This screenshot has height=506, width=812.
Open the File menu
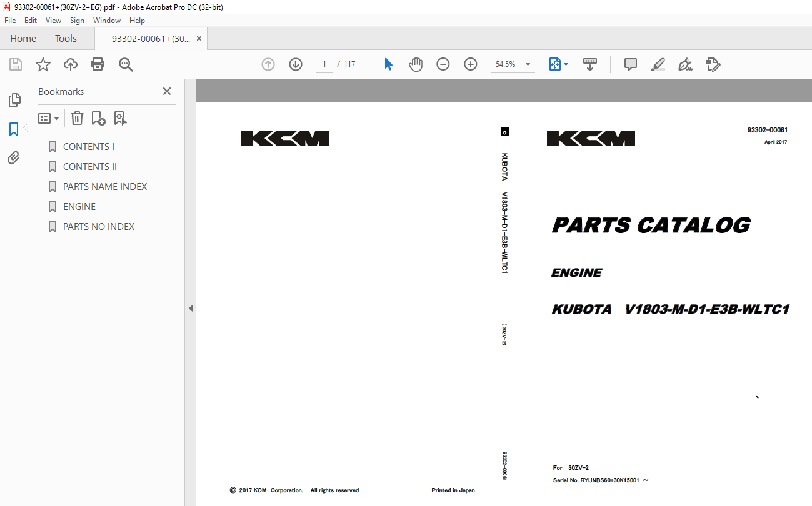[x=10, y=21]
